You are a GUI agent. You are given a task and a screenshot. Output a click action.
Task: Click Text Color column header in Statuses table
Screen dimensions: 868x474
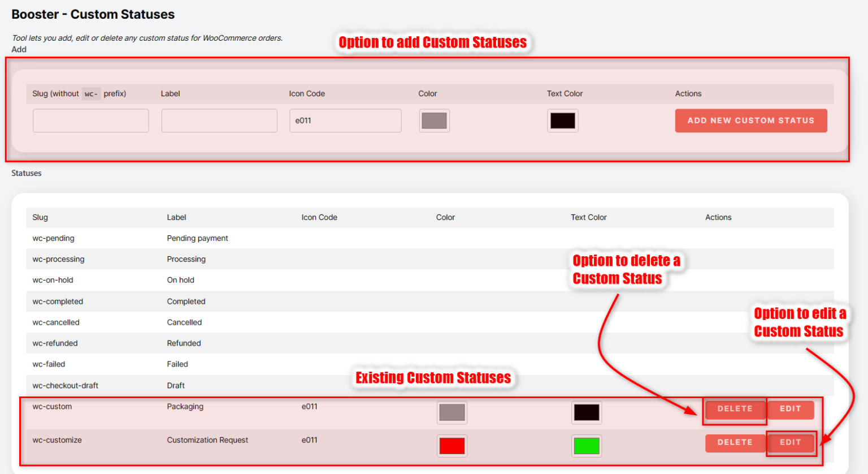click(589, 217)
